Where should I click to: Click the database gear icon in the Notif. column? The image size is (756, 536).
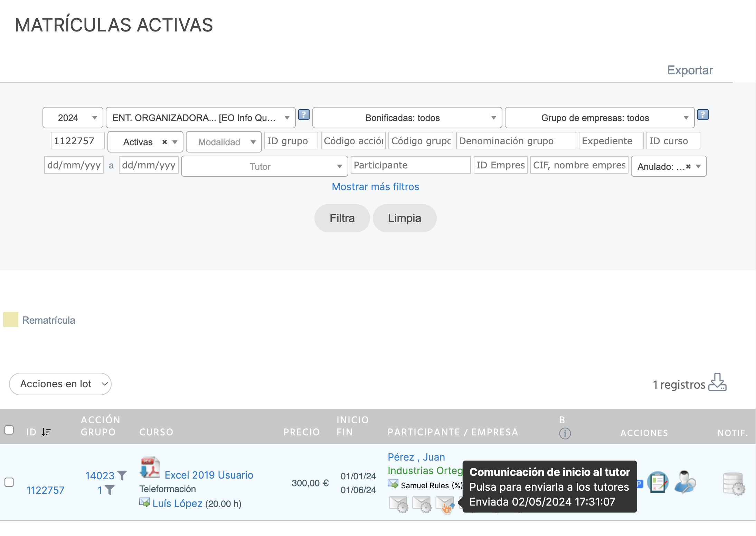[x=733, y=484]
